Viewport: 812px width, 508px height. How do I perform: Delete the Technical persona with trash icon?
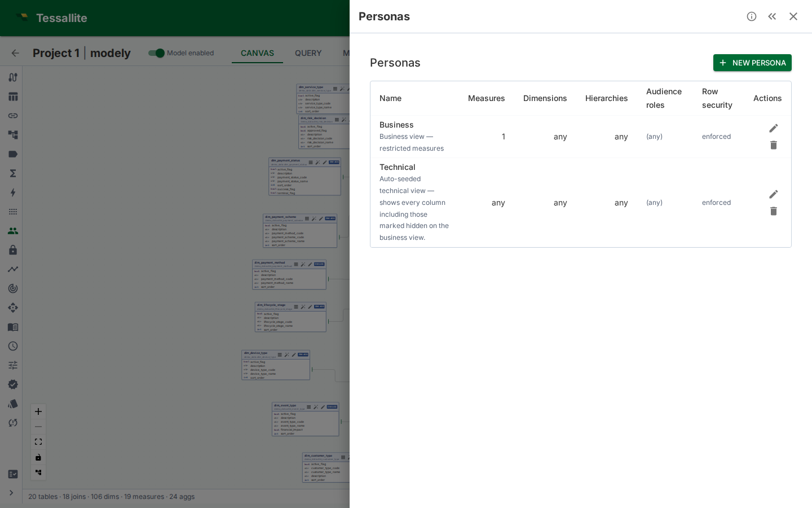click(774, 211)
